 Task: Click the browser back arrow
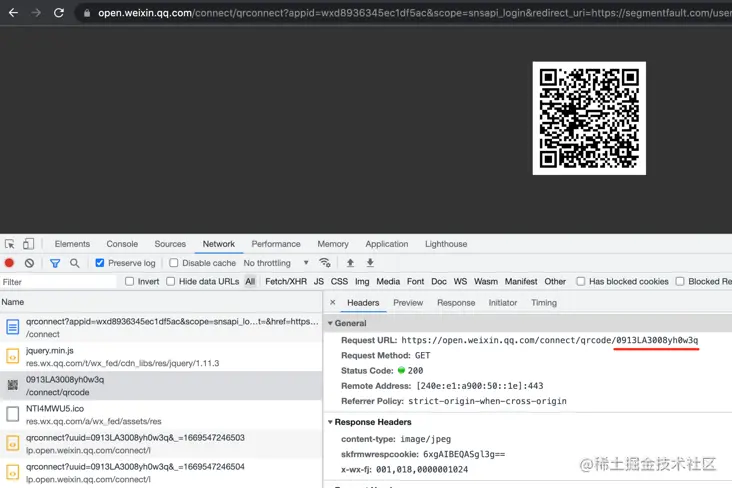click(14, 13)
